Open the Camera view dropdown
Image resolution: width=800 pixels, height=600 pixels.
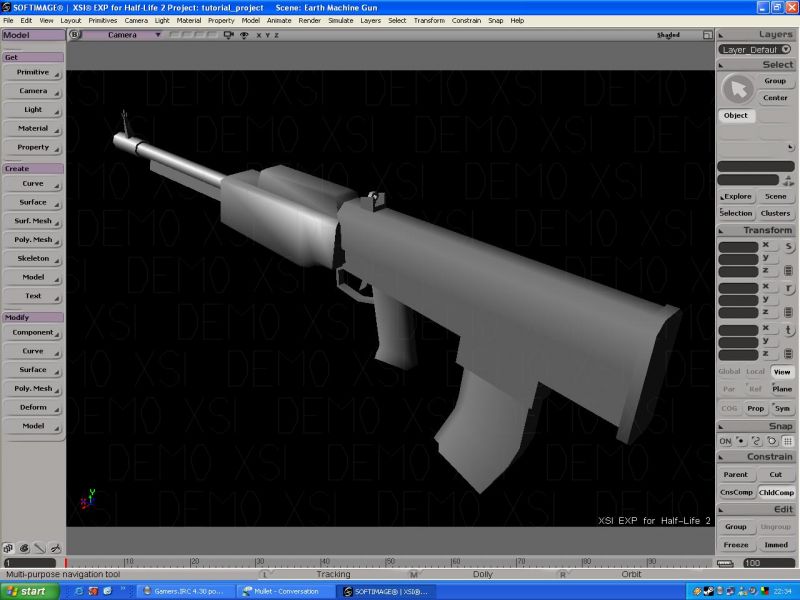coord(122,35)
